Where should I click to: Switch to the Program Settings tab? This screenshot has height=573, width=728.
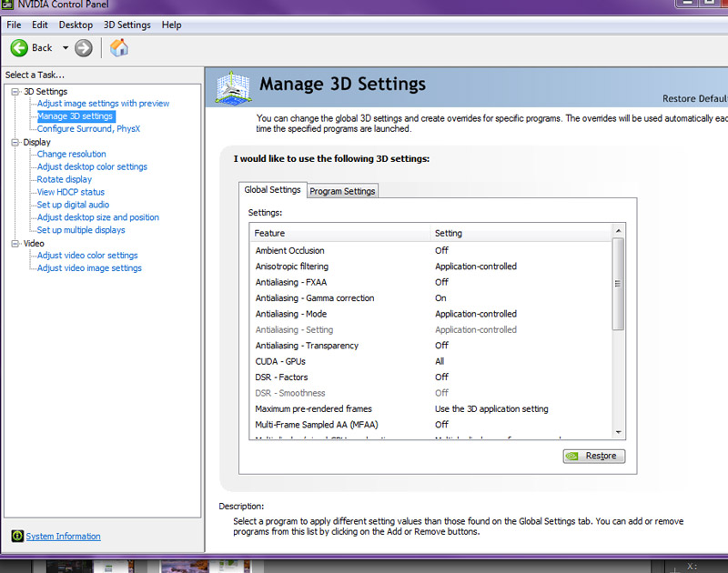tap(342, 191)
